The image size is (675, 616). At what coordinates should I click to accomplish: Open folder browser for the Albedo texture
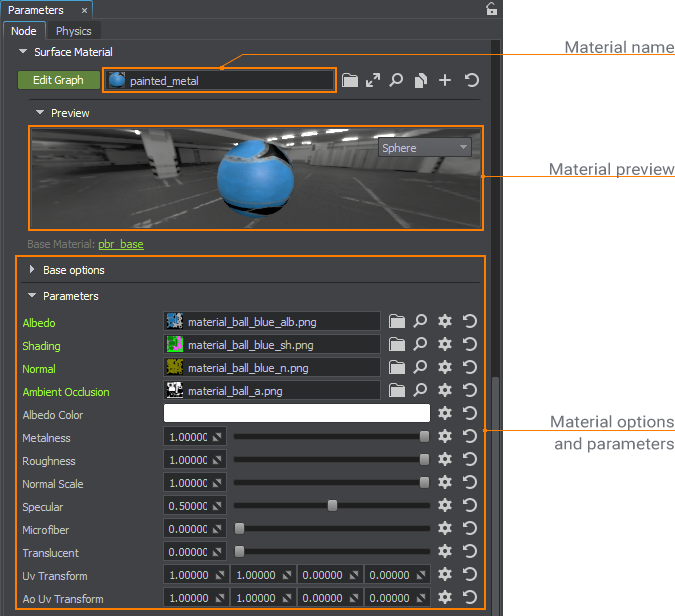pyautogui.click(x=397, y=322)
